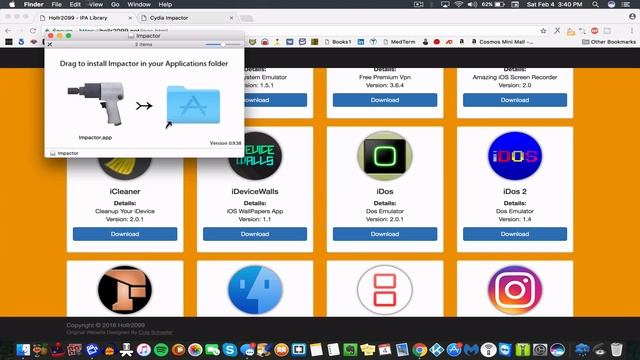Close the Holtr2099 - IPA Library tab

pos(130,18)
